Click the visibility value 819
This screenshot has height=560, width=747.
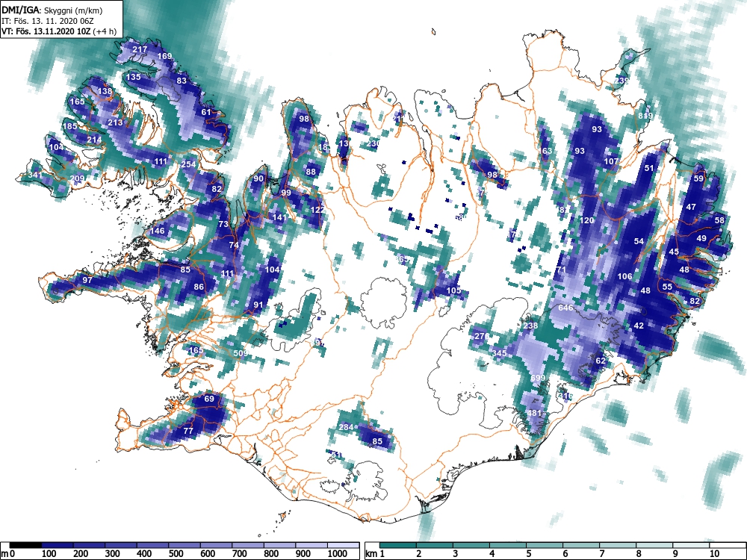pyautogui.click(x=645, y=116)
